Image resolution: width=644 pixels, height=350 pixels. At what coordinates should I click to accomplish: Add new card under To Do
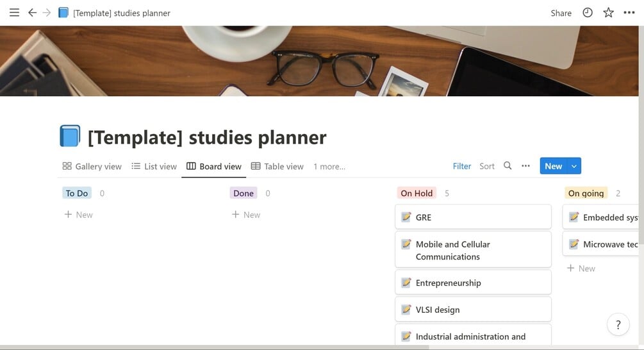tap(78, 215)
